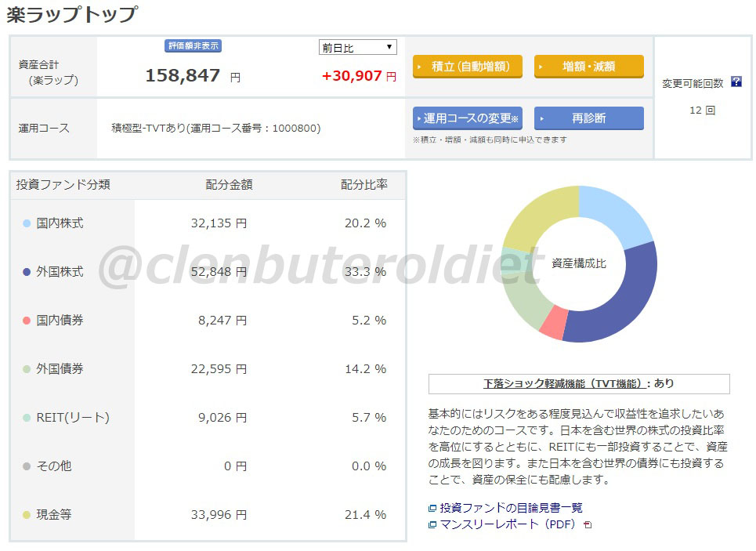Screen dimensions: 756x551
Task: Click the 12 回 change count value
Action: [x=702, y=110]
